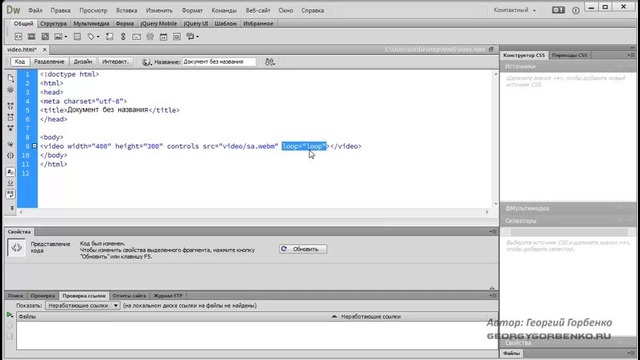The width and height of the screenshot is (640, 360).
Task: Open the Неработающие ссылки dropdown
Action: [82, 305]
